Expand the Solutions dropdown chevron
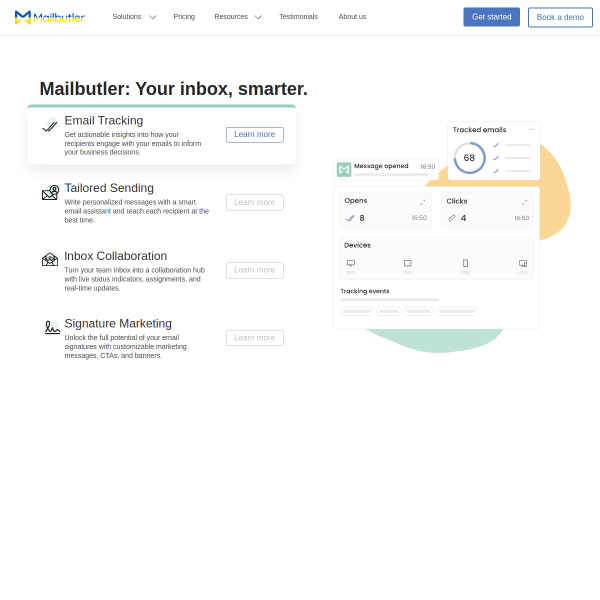 tap(152, 17)
